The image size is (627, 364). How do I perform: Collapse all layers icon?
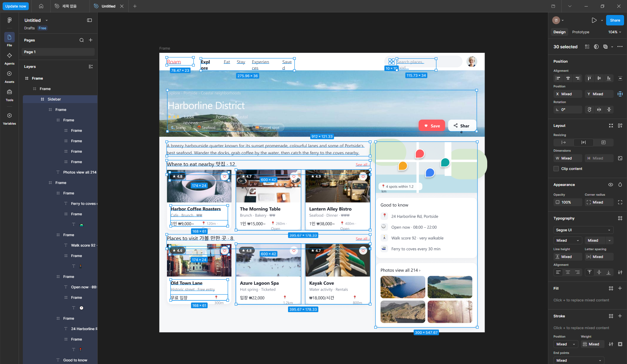click(91, 67)
